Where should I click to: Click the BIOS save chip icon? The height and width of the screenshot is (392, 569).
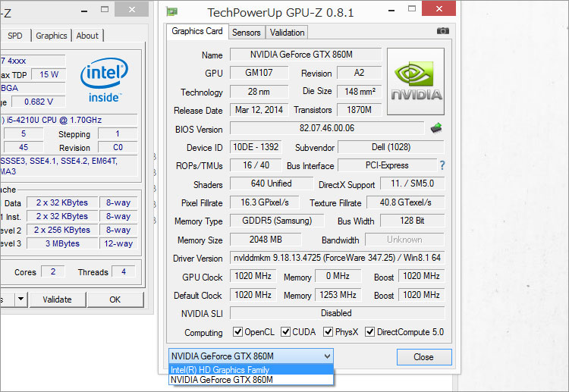(x=436, y=128)
